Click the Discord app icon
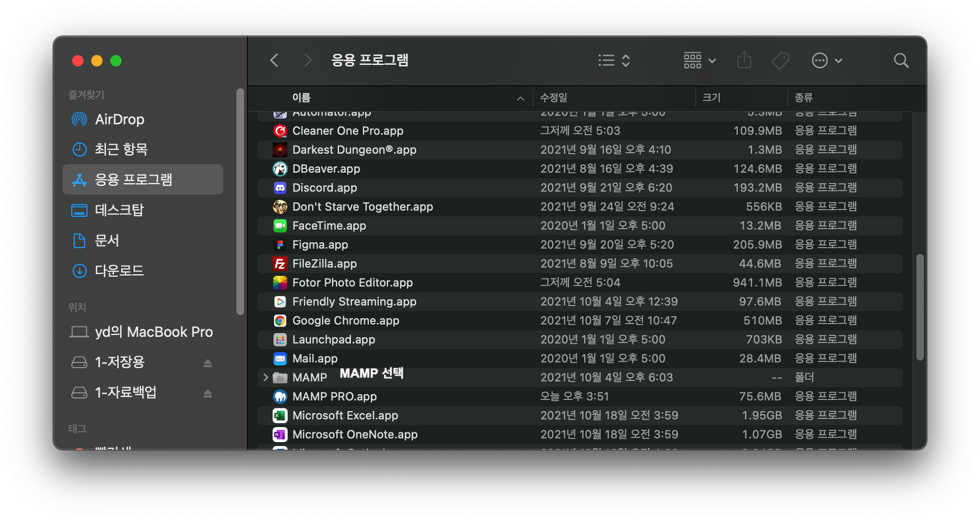Viewport: 980px width, 520px height. point(280,188)
